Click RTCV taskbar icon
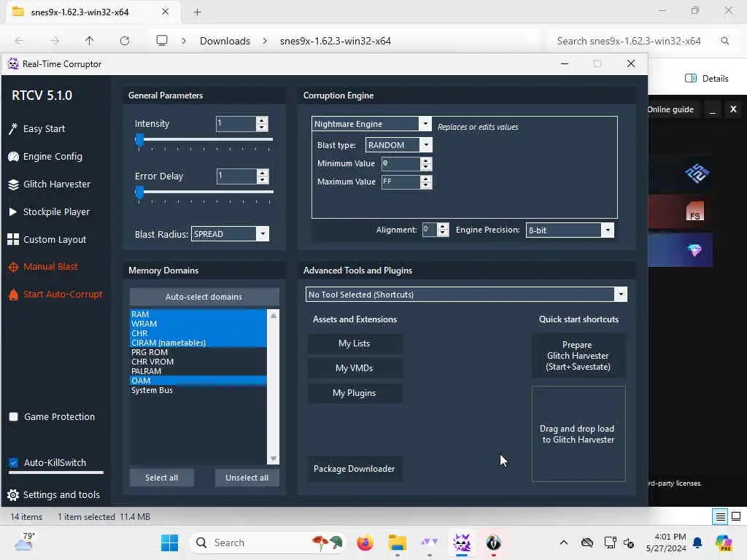 [462, 542]
